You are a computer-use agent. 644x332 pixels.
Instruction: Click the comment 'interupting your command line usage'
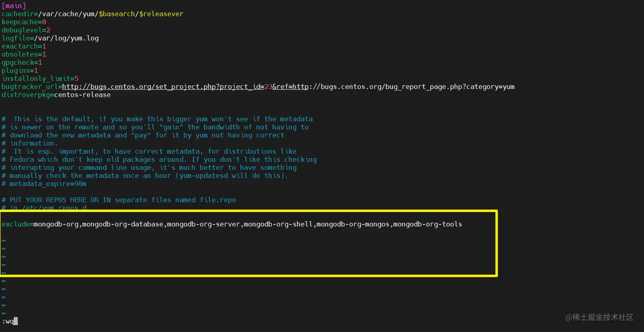pos(149,168)
